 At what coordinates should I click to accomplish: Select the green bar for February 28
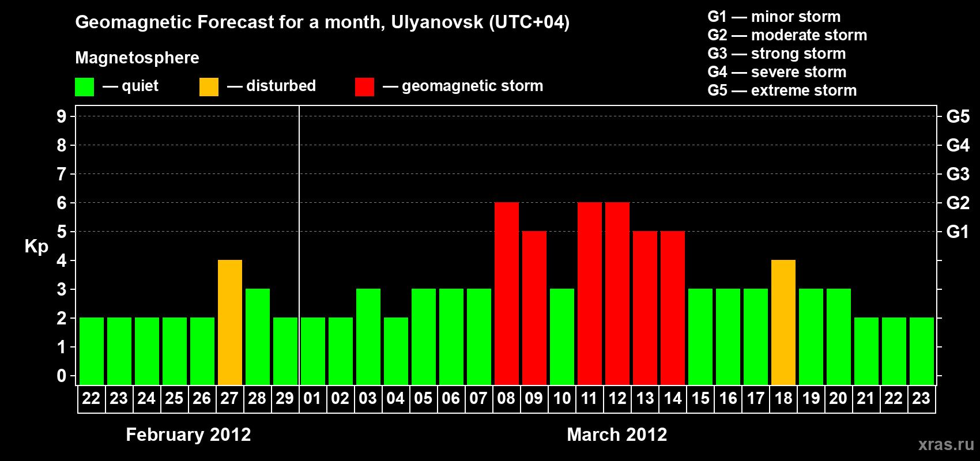[258, 337]
